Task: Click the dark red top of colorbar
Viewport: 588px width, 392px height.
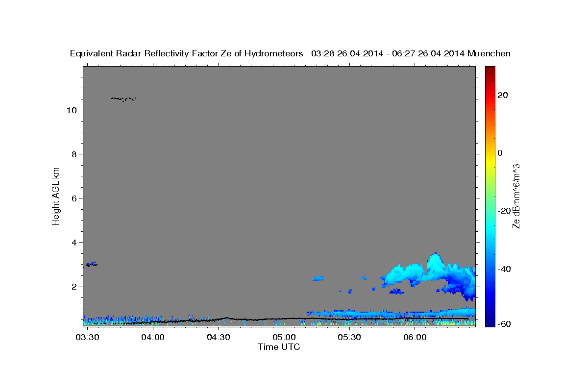Action: (x=490, y=70)
